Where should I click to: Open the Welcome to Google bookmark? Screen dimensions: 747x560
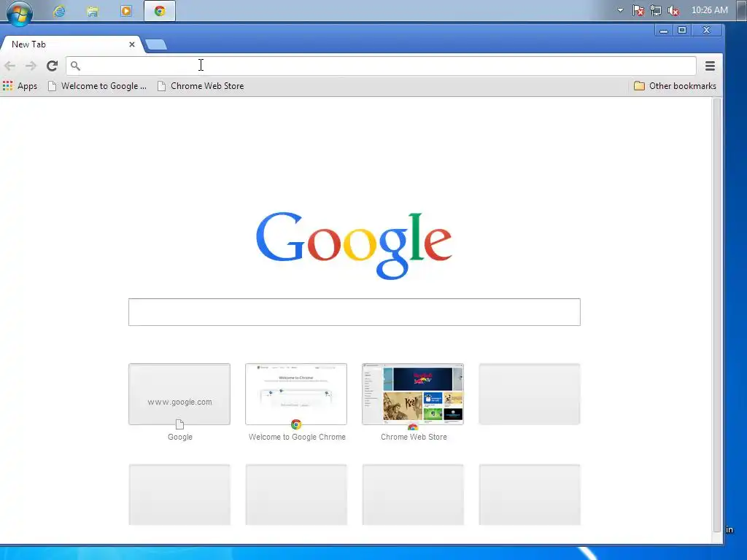[x=98, y=86]
